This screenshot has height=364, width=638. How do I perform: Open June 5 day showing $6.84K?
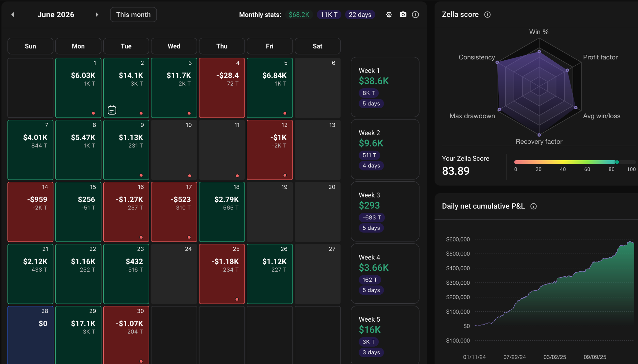pyautogui.click(x=270, y=88)
